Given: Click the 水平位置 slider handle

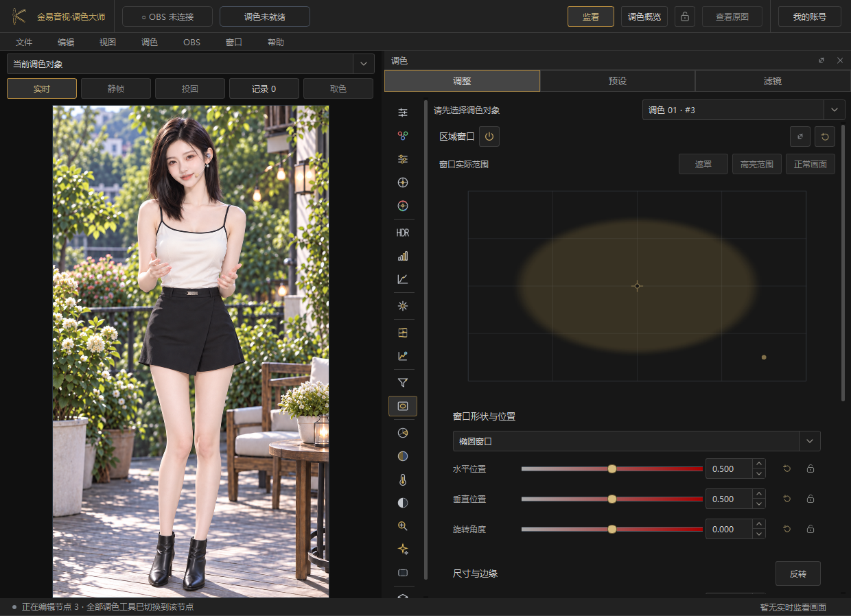Looking at the screenshot, I should tap(612, 469).
